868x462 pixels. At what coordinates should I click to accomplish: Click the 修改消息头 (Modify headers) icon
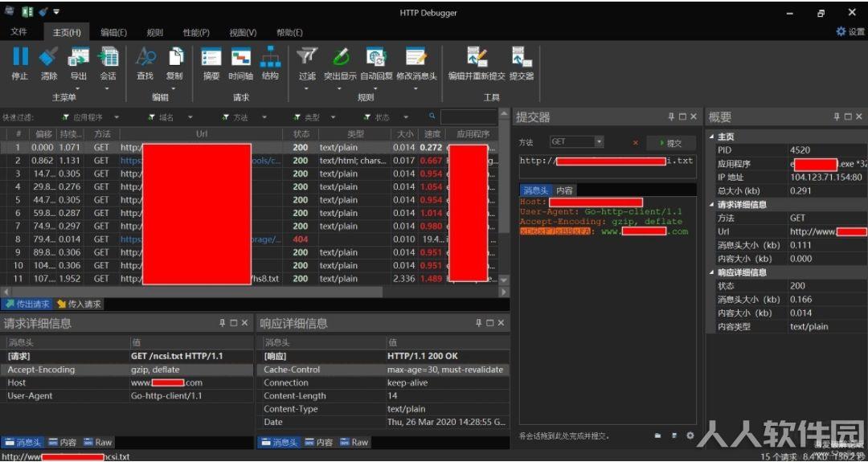(x=416, y=56)
